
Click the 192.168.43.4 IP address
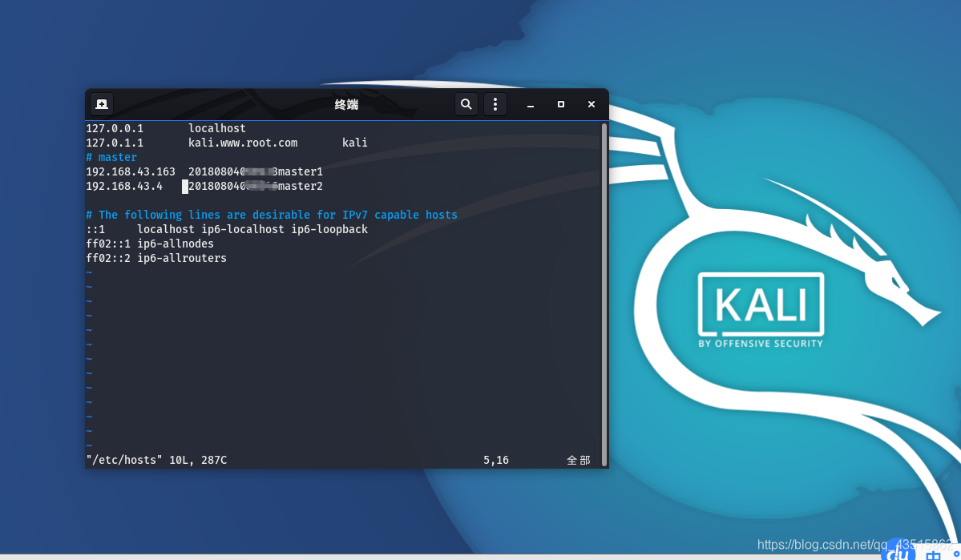point(124,186)
